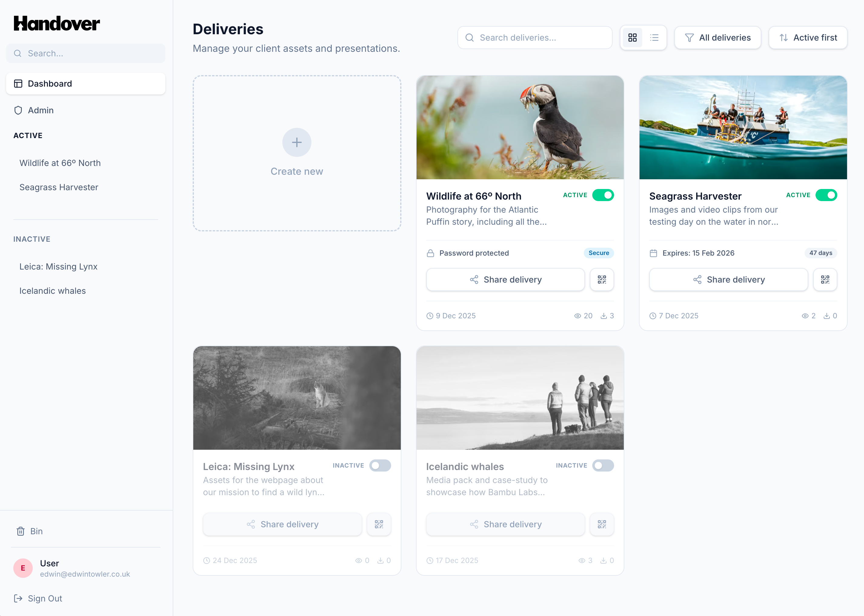Enable the Icelandic whales delivery toggle
The width and height of the screenshot is (864, 616).
coord(603,465)
